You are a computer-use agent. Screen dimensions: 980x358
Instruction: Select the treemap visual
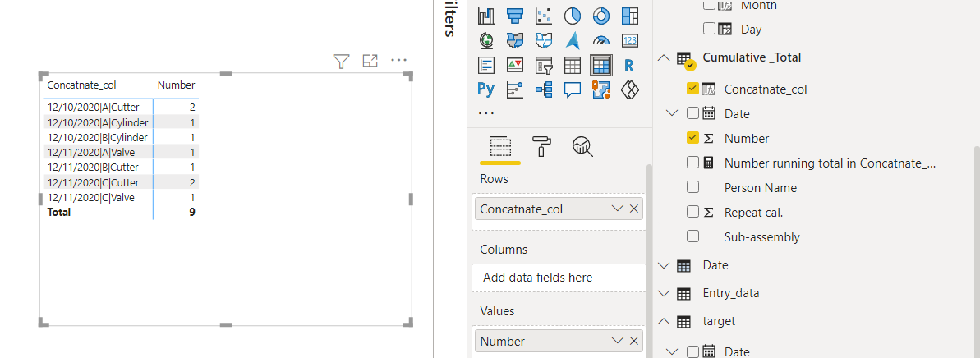coord(630,16)
